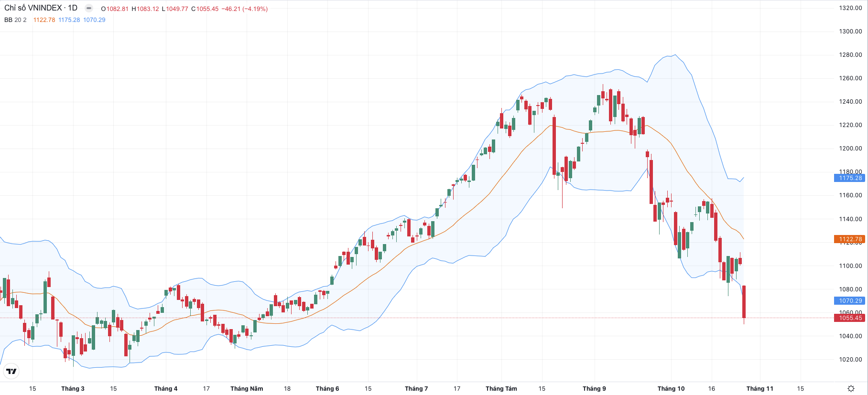Image resolution: width=868 pixels, height=395 pixels.
Task: Click the 1020.00 price scale label
Action: pyautogui.click(x=850, y=359)
